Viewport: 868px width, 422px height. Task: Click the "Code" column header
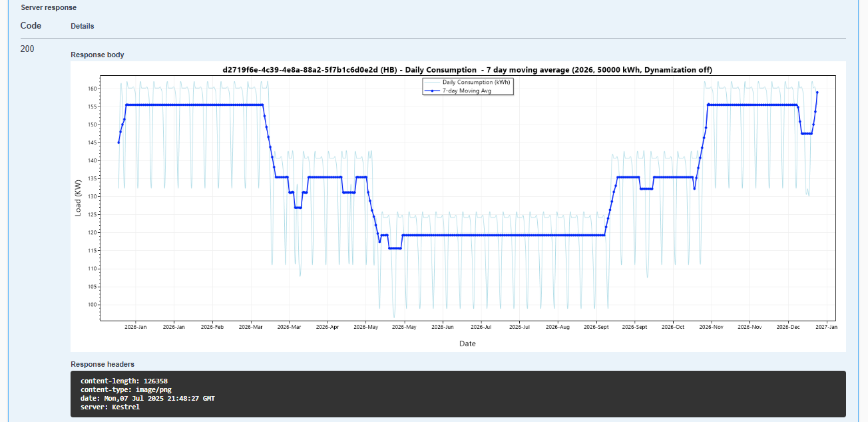(31, 26)
